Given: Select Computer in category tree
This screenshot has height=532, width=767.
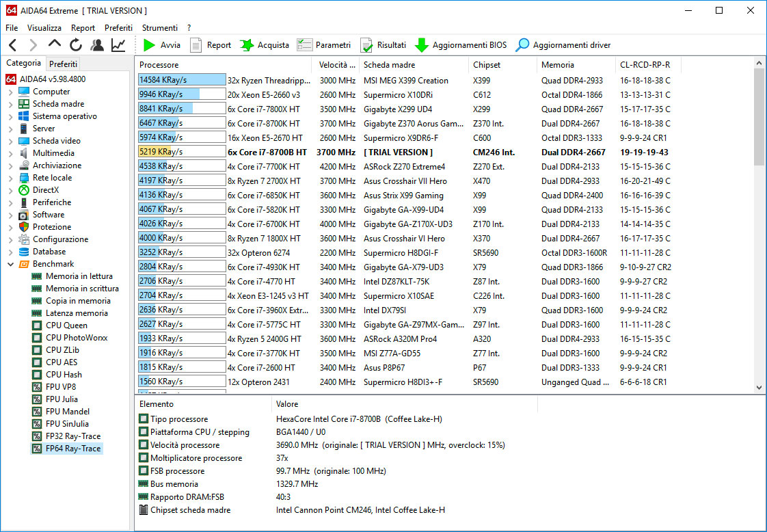Looking at the screenshot, I should click(x=51, y=92).
